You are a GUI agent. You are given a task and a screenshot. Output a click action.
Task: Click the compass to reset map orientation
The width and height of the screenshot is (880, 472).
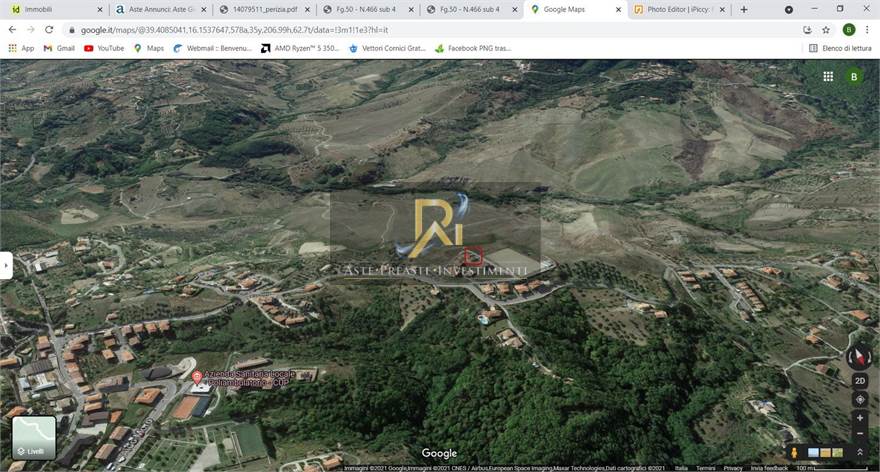[x=859, y=357]
